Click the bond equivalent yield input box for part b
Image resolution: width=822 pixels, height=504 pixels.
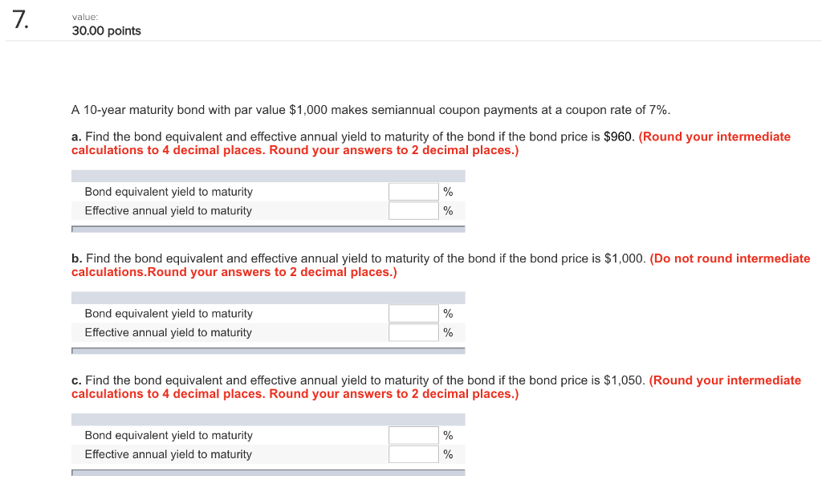(413, 313)
